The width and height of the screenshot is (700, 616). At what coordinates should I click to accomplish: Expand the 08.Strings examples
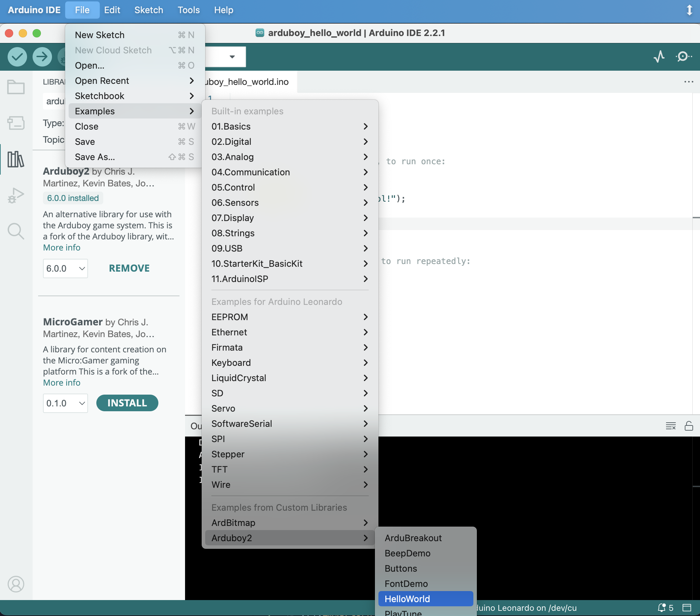coord(290,233)
